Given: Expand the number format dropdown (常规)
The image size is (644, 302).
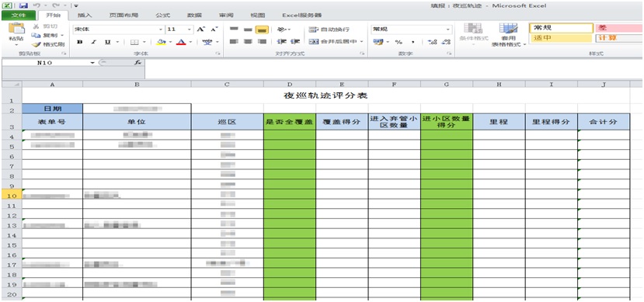Looking at the screenshot, I should pyautogui.click(x=448, y=30).
